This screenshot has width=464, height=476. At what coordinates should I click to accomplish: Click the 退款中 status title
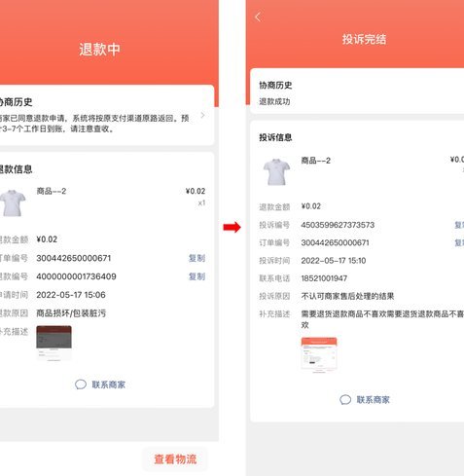pyautogui.click(x=99, y=50)
